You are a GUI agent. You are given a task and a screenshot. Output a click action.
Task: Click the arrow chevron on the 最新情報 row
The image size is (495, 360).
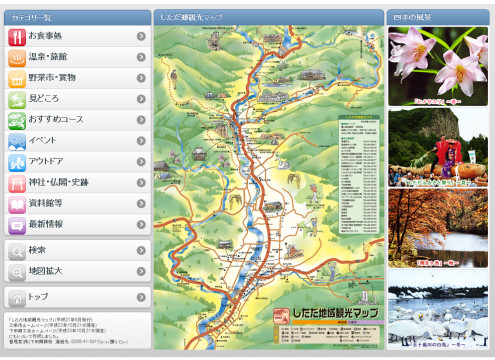[141, 224]
